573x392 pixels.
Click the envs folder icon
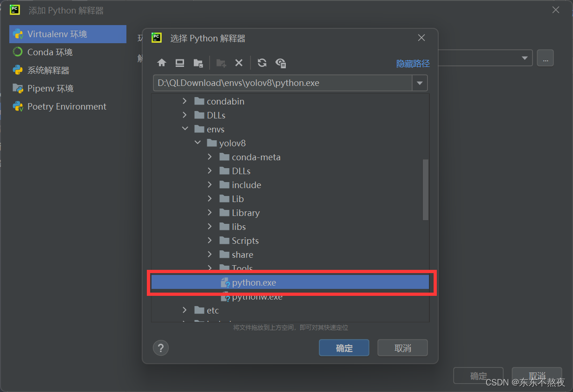pos(199,129)
